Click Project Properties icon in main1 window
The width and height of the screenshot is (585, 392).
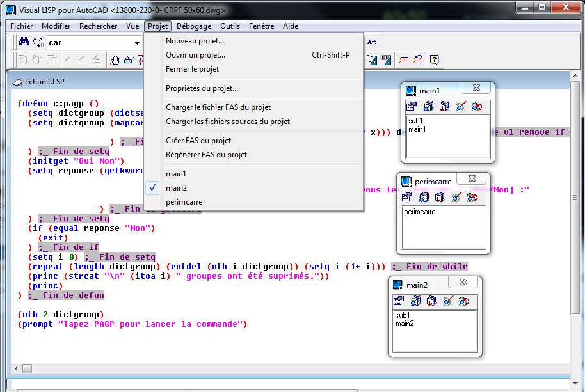pyautogui.click(x=412, y=107)
